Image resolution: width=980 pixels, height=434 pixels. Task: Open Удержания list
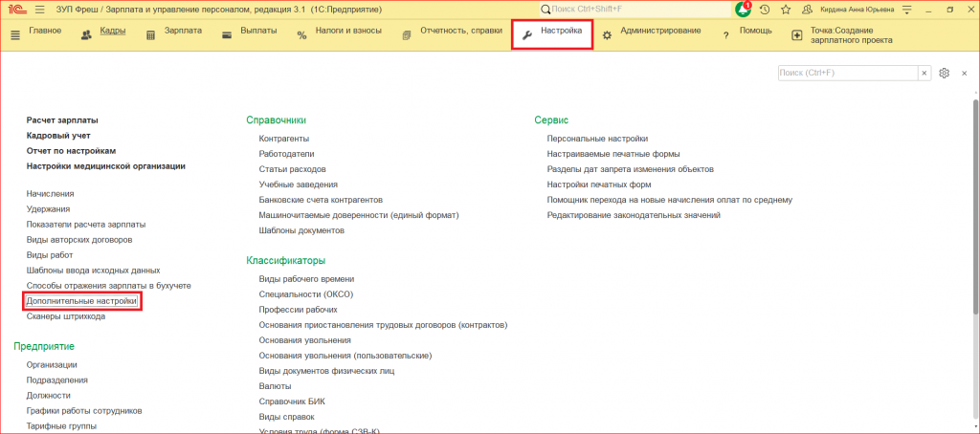[x=48, y=209]
